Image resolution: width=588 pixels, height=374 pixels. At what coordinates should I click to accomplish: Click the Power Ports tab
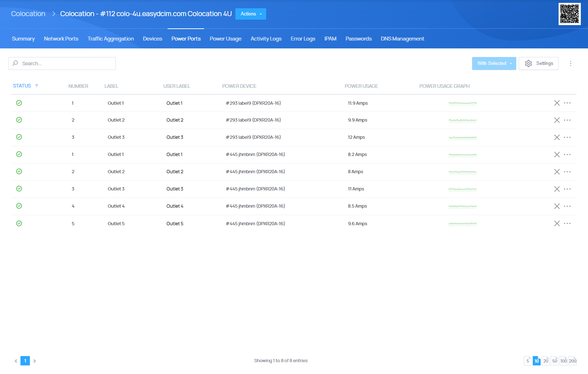[x=186, y=39]
